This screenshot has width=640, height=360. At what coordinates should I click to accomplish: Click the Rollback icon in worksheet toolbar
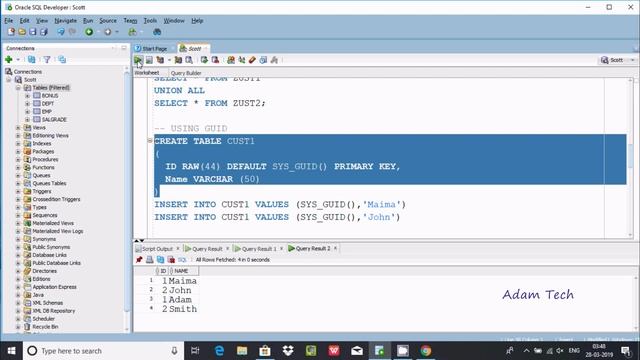(x=215, y=60)
